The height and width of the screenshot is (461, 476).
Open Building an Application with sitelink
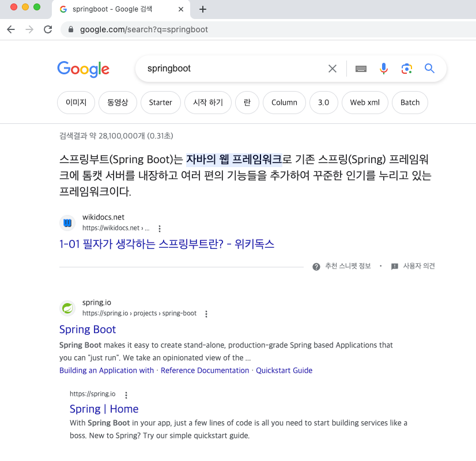point(107,371)
